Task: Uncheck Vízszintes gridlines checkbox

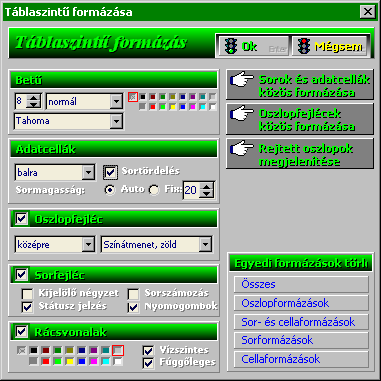Action: coord(148,350)
